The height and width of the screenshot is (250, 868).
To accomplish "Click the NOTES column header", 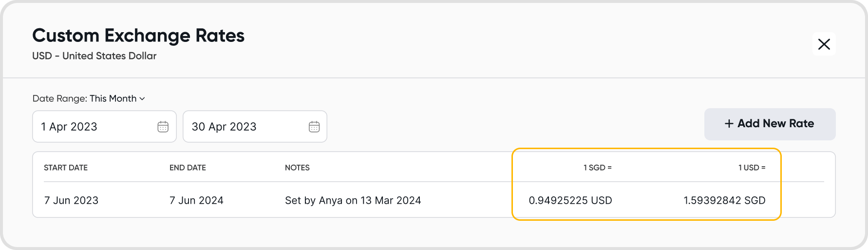I will (297, 168).
